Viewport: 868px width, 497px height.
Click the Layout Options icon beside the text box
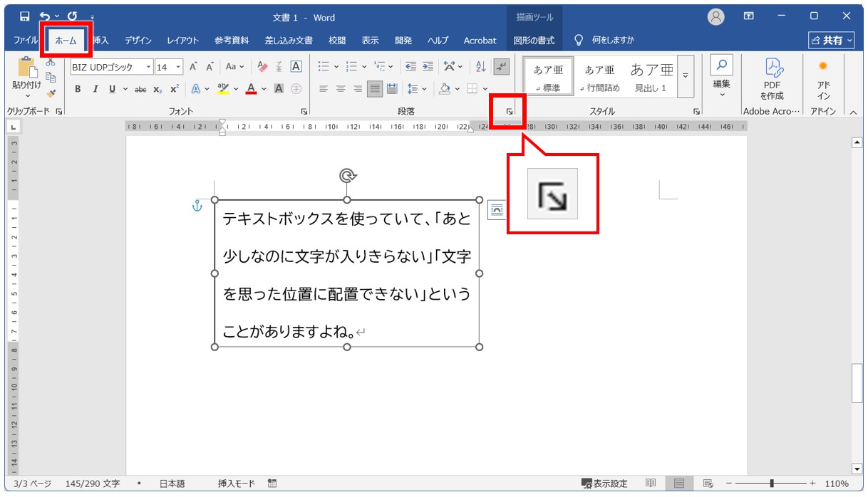(496, 209)
